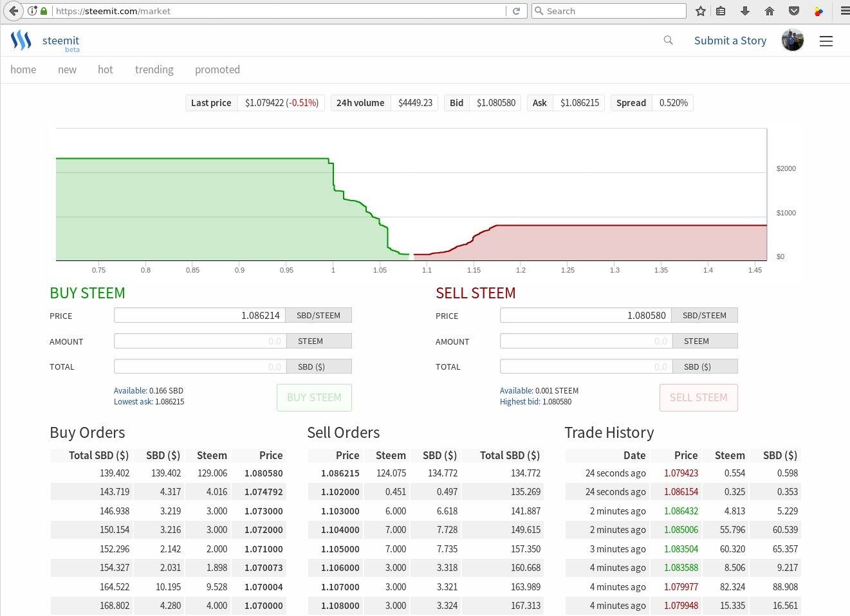
Task: Open Pocket icon in toolbar
Action: coord(794,11)
